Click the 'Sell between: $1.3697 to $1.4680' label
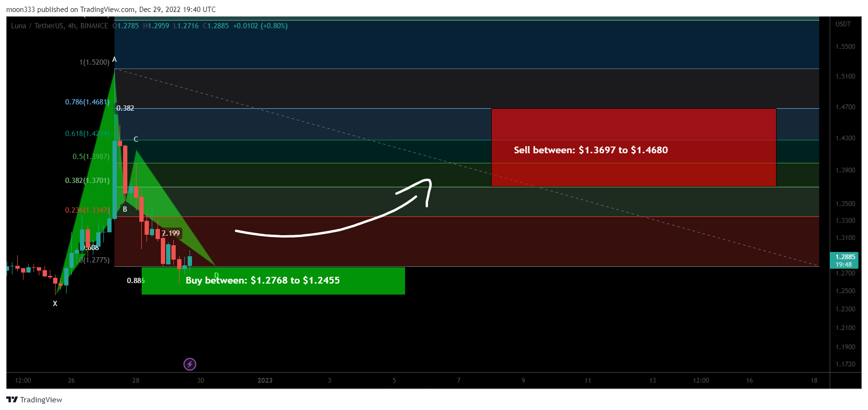This screenshot has height=410, width=868. click(591, 150)
